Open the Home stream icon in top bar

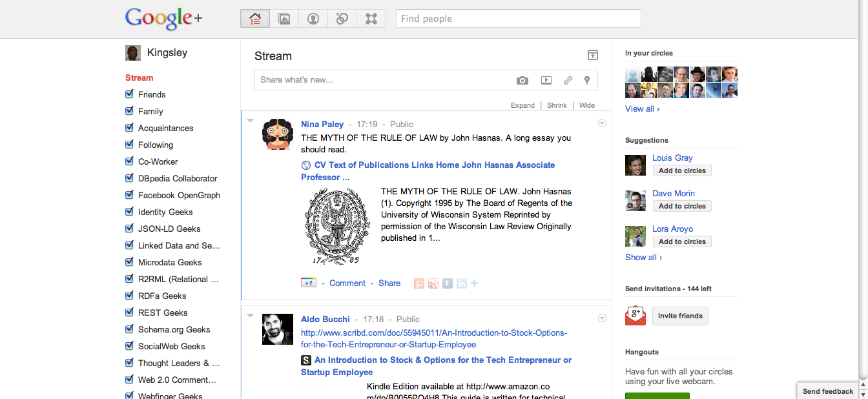tap(255, 18)
